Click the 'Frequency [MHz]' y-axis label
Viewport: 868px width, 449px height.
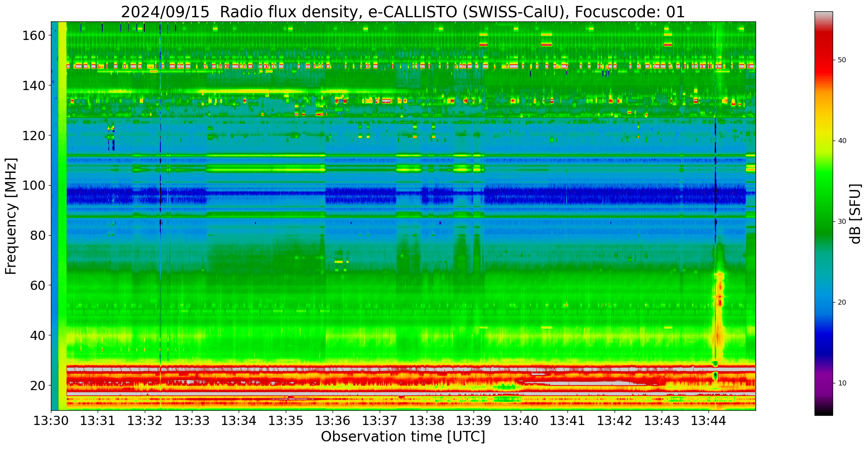pyautogui.click(x=11, y=216)
